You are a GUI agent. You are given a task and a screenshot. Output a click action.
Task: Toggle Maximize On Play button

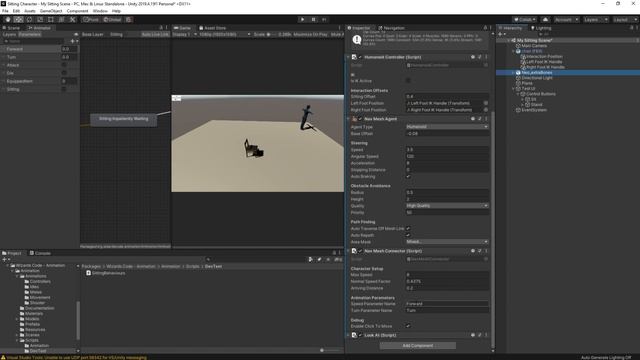tap(310, 34)
